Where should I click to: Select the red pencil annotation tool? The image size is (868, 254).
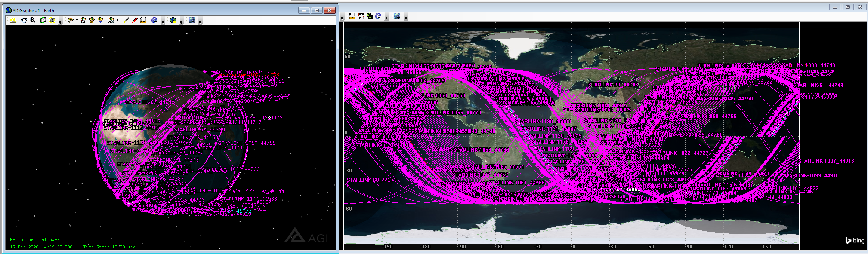(x=135, y=20)
